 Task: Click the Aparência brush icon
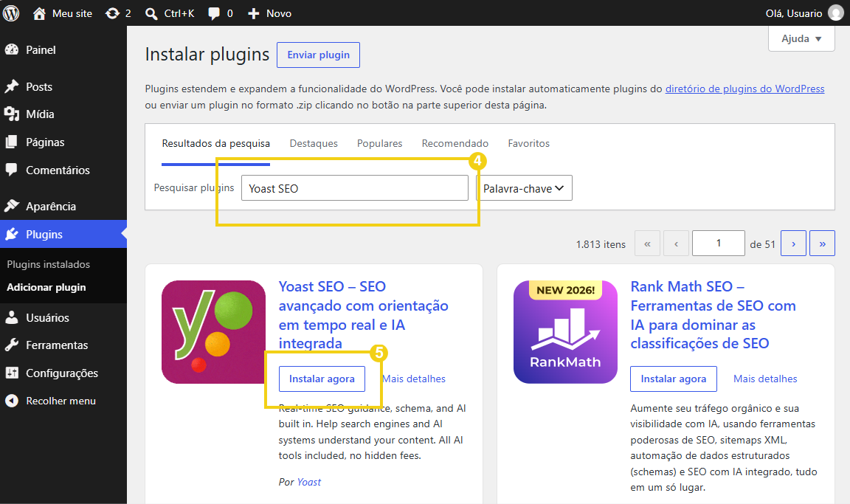pos(11,207)
